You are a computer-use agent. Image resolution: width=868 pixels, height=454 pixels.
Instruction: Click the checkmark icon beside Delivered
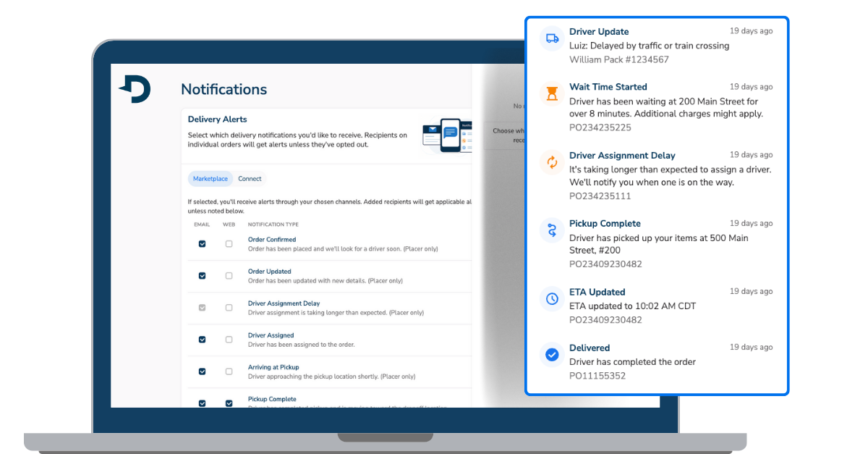551,354
